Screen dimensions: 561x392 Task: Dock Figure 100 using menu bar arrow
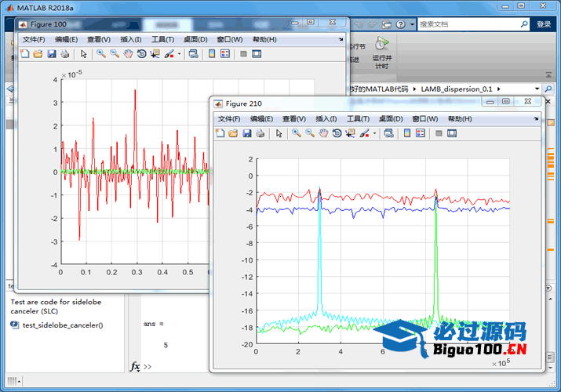(x=341, y=39)
